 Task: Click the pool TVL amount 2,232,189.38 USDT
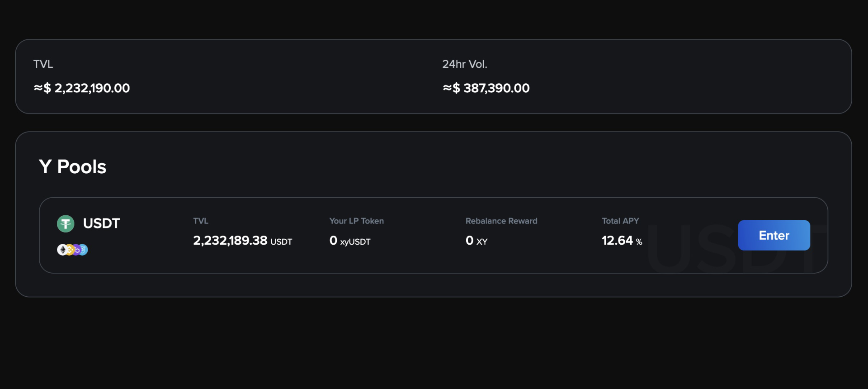(242, 241)
